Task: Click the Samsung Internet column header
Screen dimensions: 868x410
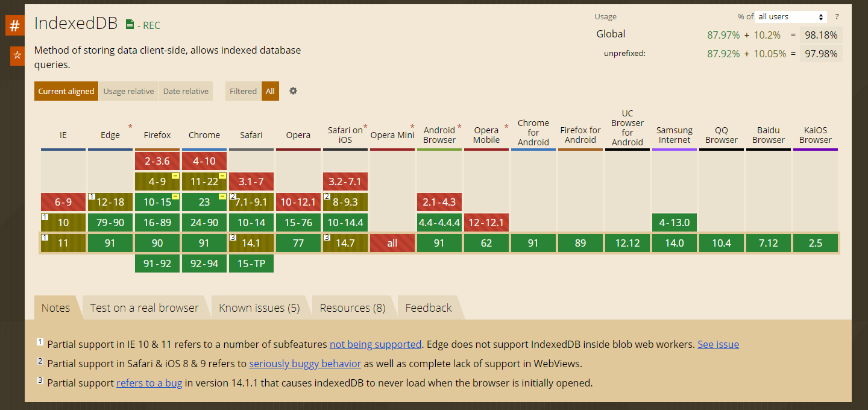Action: click(675, 135)
